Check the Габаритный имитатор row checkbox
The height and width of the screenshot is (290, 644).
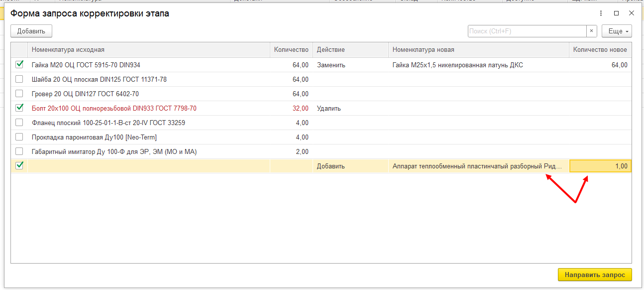click(x=19, y=151)
